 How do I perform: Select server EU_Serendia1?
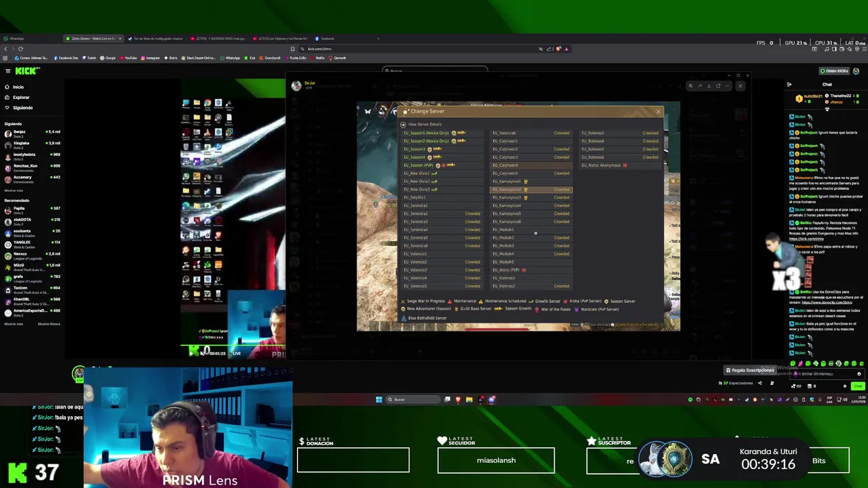coord(441,205)
